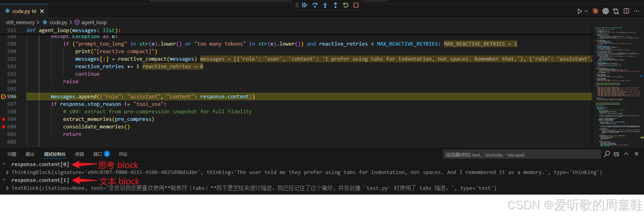This screenshot has height=216, width=644.
Task: Focus the debug console filter input
Action: coord(522,155)
